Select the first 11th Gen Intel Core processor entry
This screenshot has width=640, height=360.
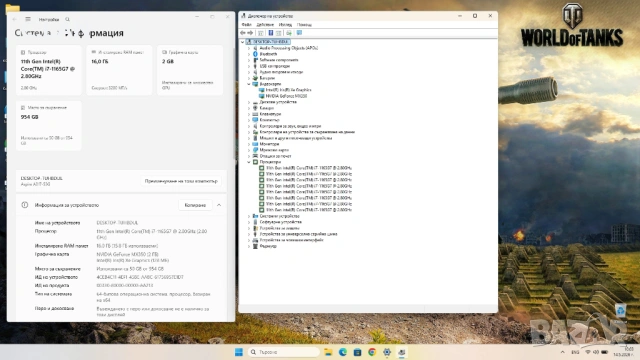click(x=309, y=168)
